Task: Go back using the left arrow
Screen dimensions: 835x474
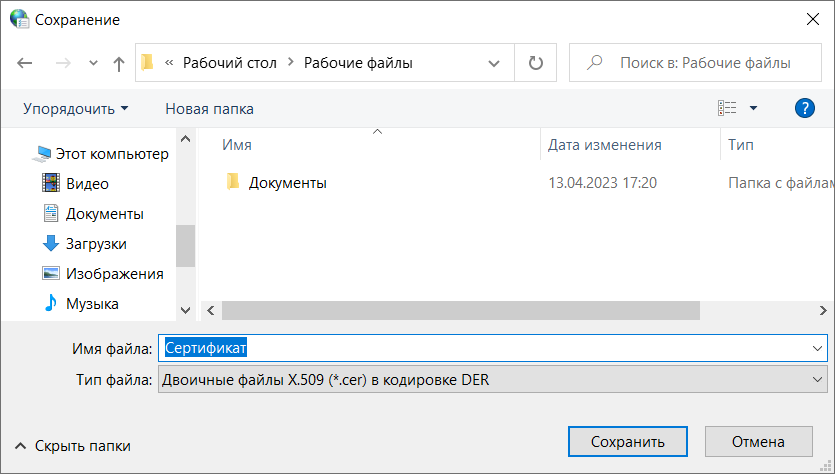Action: coord(26,63)
